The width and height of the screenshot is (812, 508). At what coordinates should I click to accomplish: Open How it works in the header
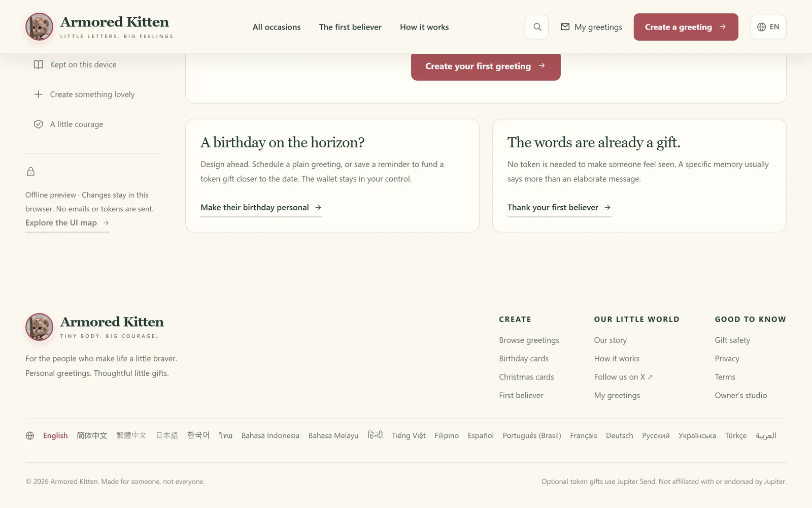(x=424, y=27)
